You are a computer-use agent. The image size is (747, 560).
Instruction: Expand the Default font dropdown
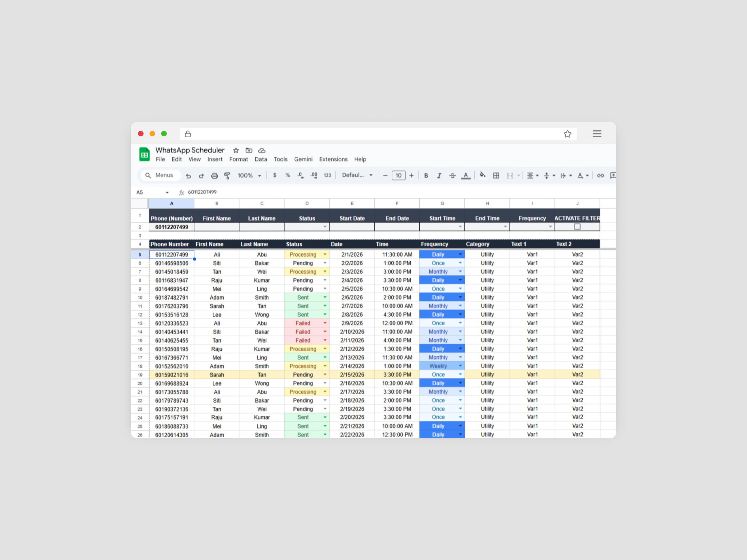point(357,175)
